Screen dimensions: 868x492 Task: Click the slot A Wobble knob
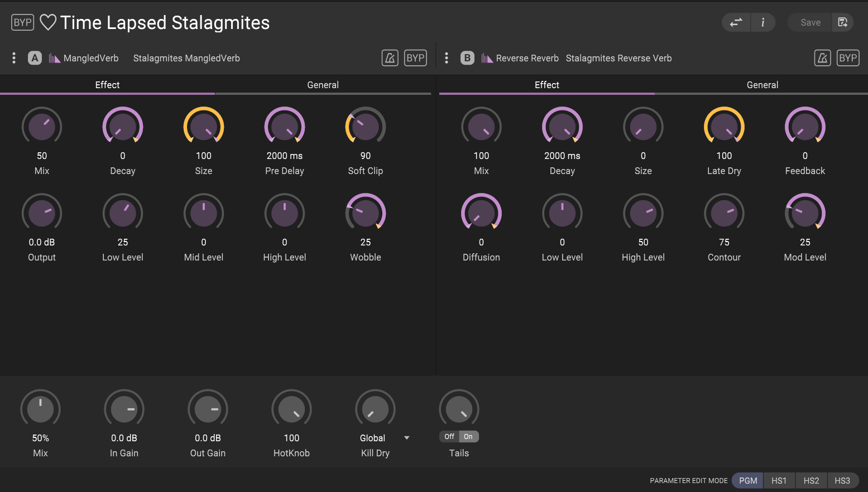(x=366, y=214)
